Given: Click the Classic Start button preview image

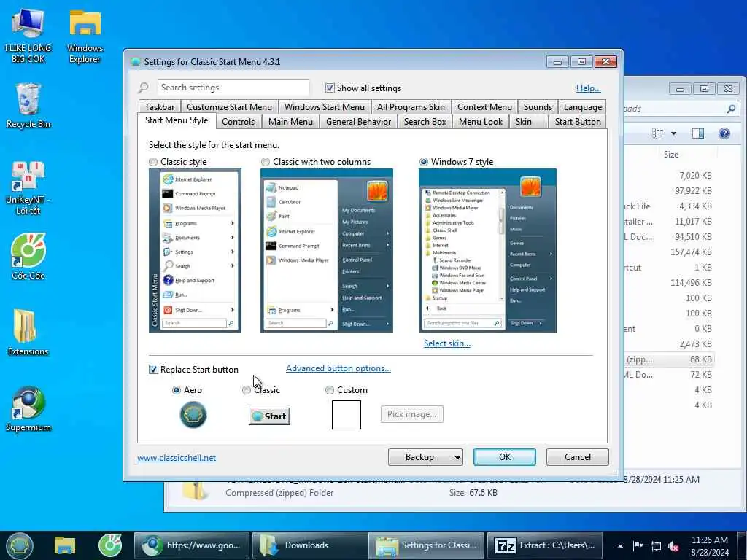Looking at the screenshot, I should pyautogui.click(x=269, y=416).
